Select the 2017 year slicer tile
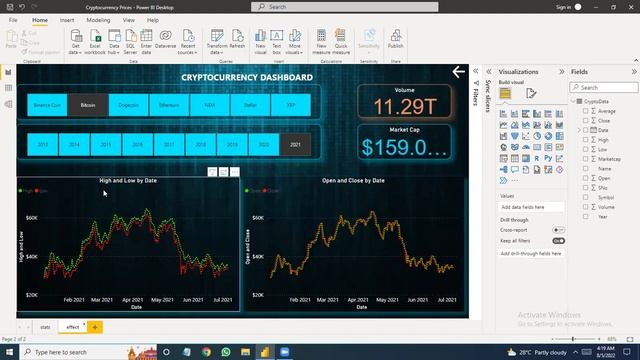 pyautogui.click(x=169, y=144)
